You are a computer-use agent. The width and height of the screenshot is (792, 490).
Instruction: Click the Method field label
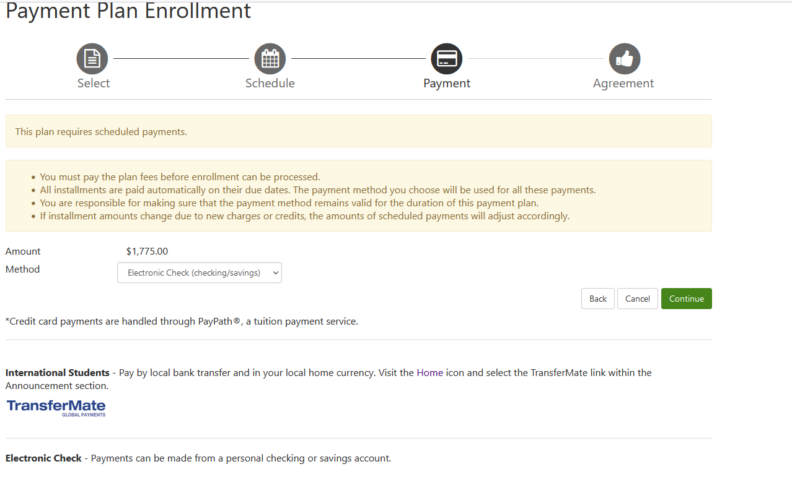22,270
